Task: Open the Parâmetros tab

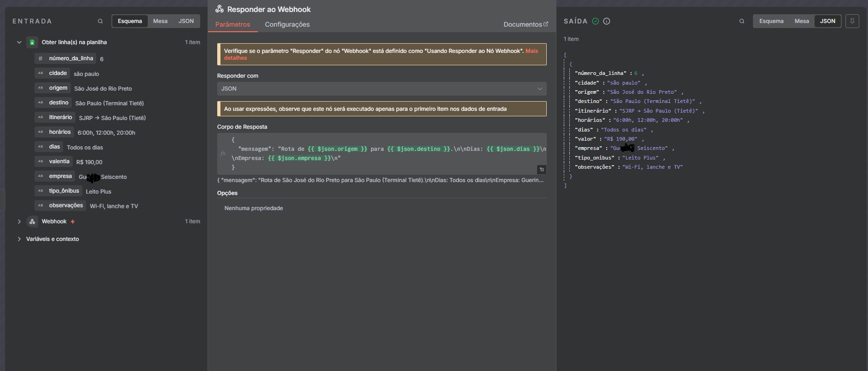Action: [233, 24]
